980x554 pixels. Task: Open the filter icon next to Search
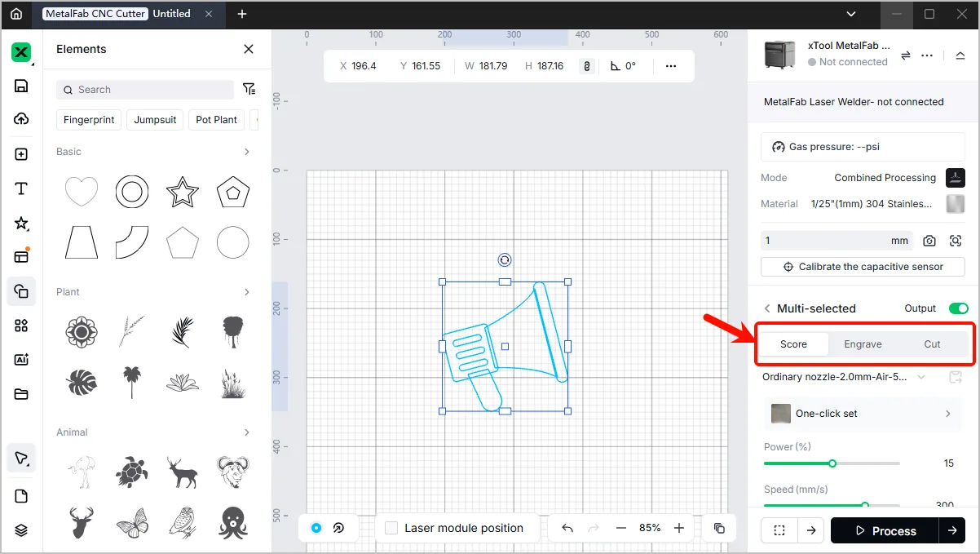249,89
